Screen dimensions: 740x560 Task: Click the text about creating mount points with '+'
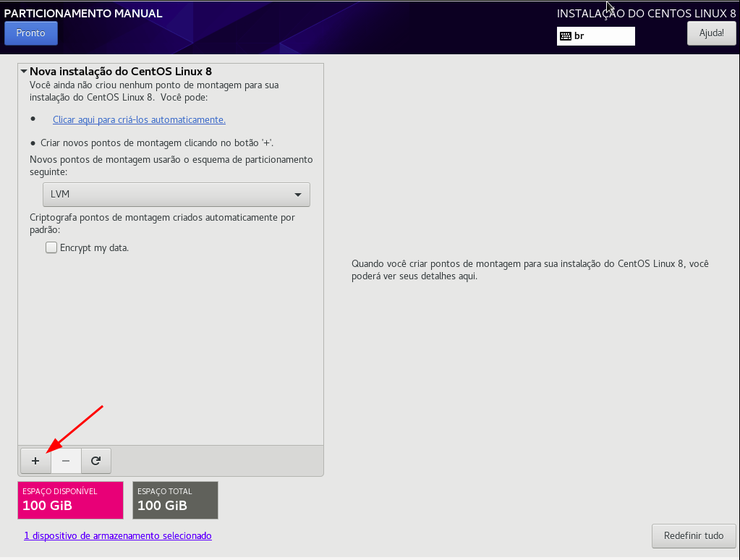(x=157, y=143)
